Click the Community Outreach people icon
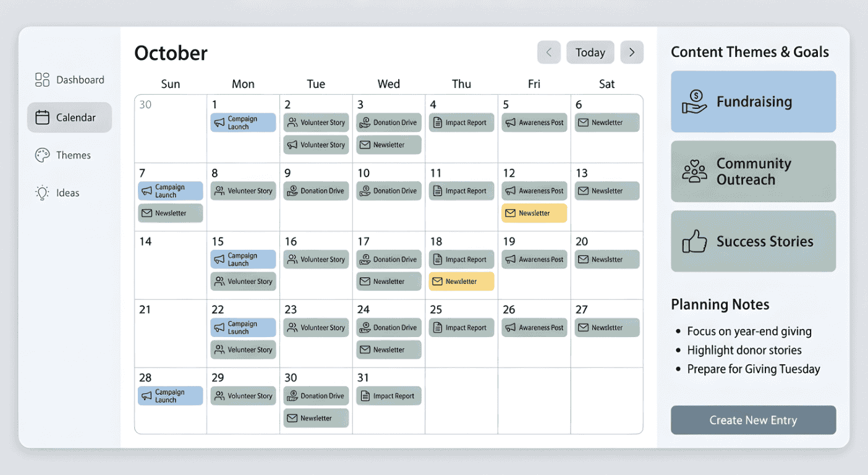This screenshot has height=475, width=868. (694, 171)
